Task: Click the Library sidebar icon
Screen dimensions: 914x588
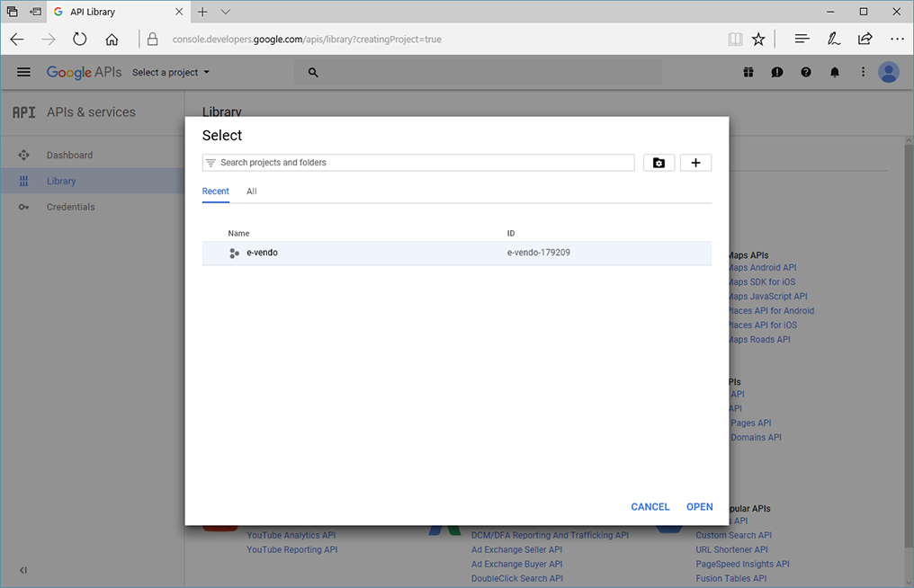Action: (23, 182)
